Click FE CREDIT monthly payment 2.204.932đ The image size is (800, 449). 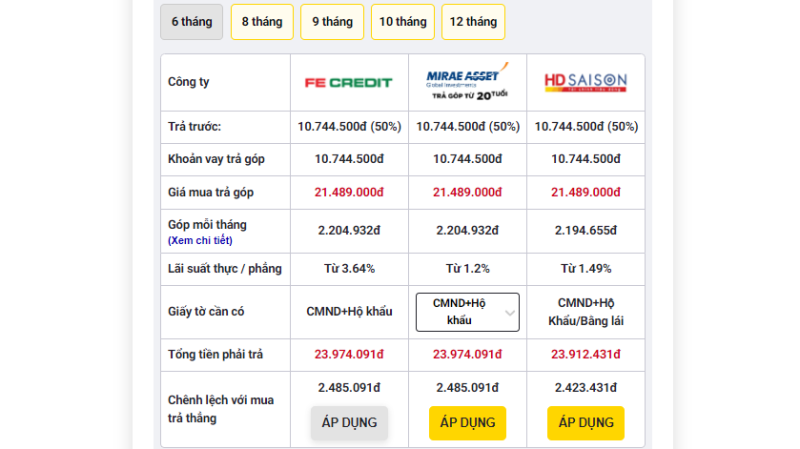point(349,231)
